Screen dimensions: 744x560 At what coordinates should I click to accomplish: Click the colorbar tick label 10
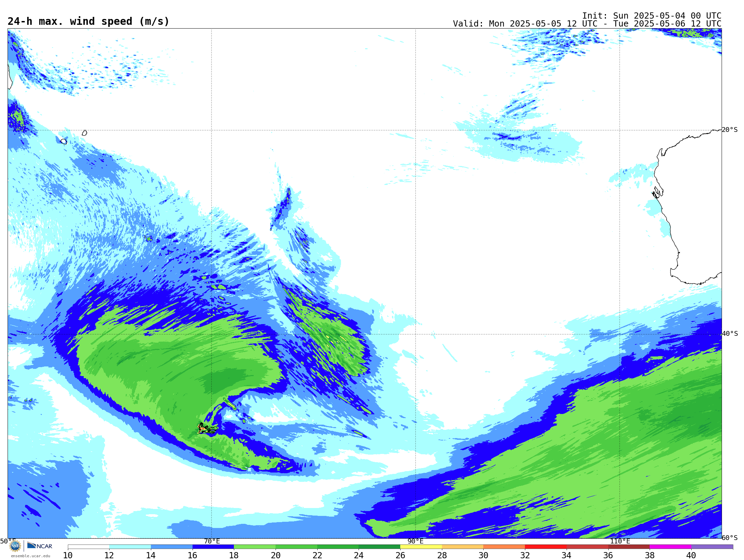coord(68,555)
